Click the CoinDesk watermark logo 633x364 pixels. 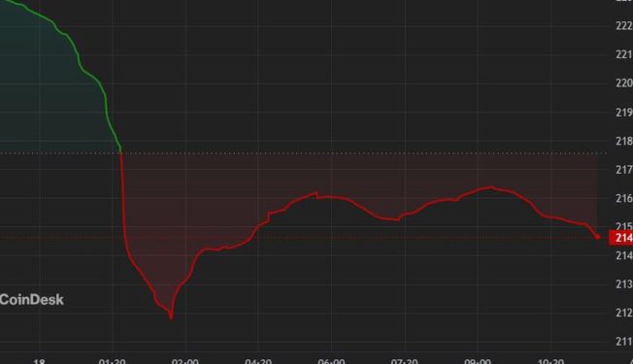pyautogui.click(x=31, y=299)
